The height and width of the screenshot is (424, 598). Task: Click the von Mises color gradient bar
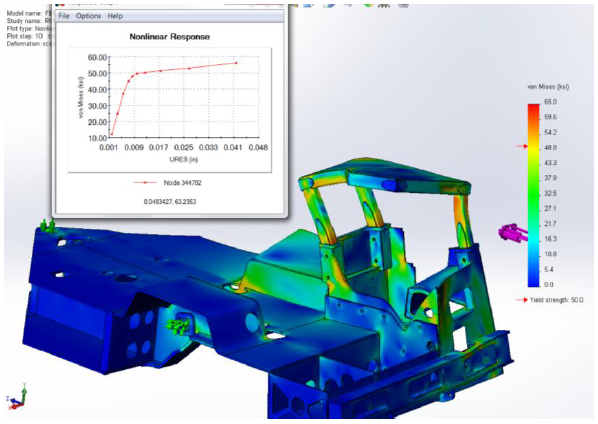(x=533, y=195)
